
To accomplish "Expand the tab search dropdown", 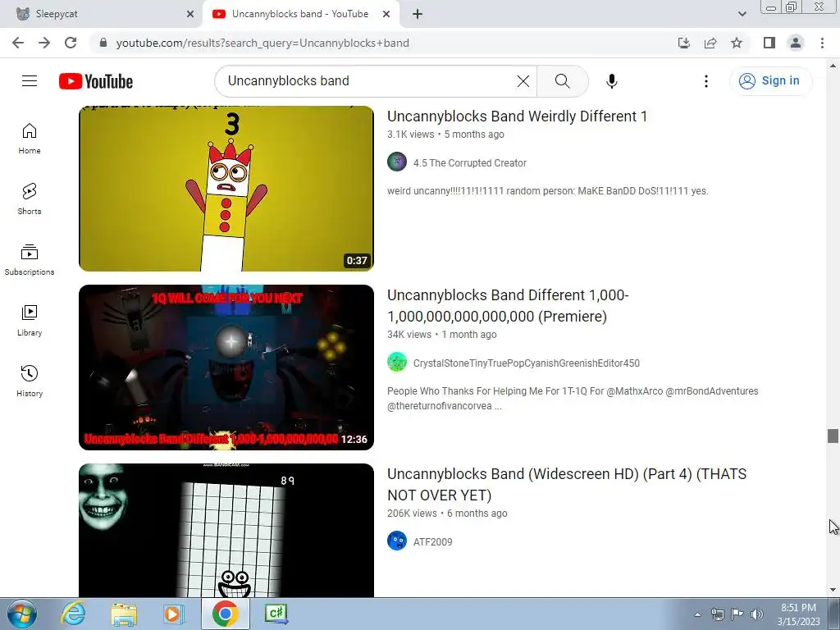I will pyautogui.click(x=742, y=14).
